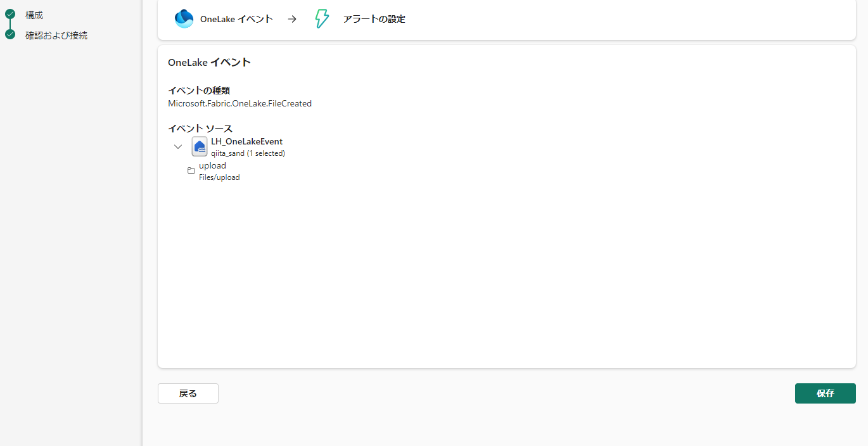Click the 戻る button
Screen dimensions: 868x446
188,393
